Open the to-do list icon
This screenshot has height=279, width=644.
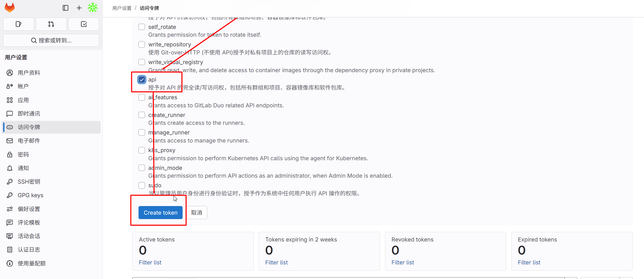click(83, 24)
